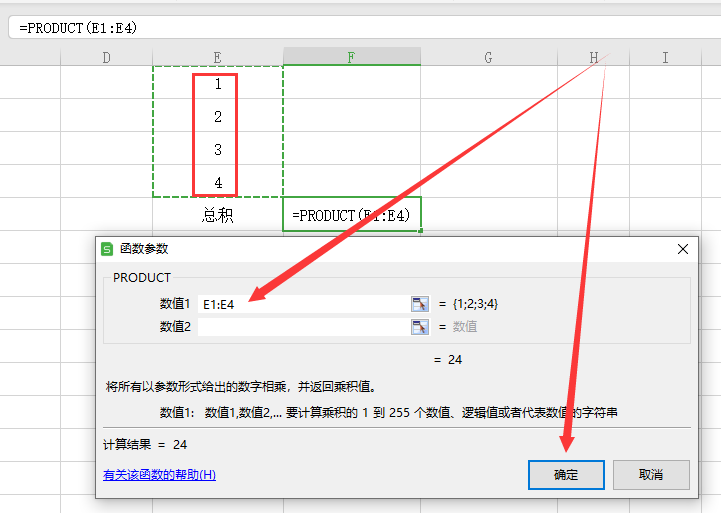Viewport: 721px width, 513px height.
Task: Click the {1;2;3;4} array preview text
Action: 475,304
